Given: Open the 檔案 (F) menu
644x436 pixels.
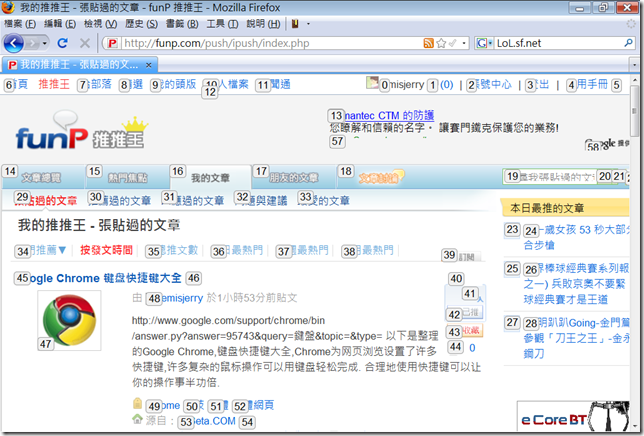Looking at the screenshot, I should pyautogui.click(x=20, y=24).
